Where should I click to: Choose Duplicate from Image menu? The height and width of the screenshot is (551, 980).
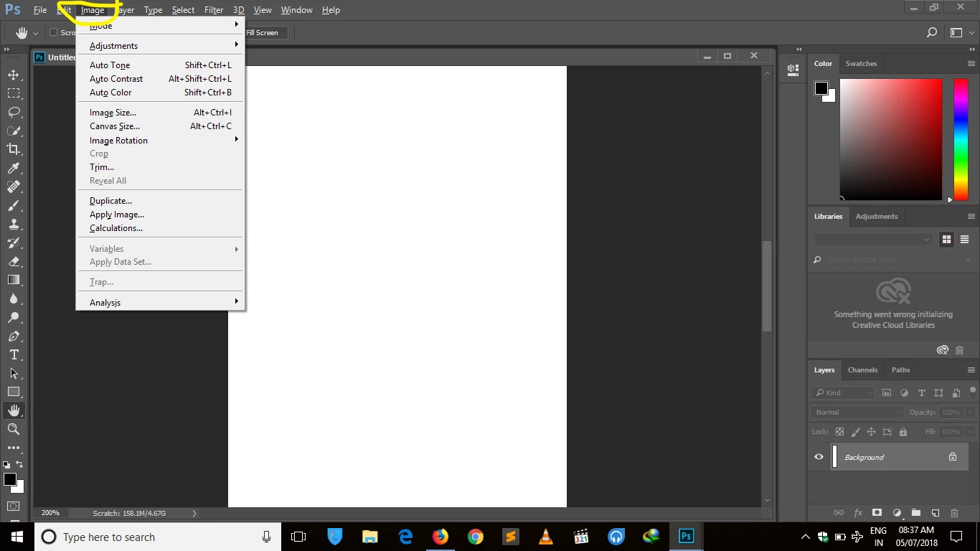pyautogui.click(x=161, y=201)
